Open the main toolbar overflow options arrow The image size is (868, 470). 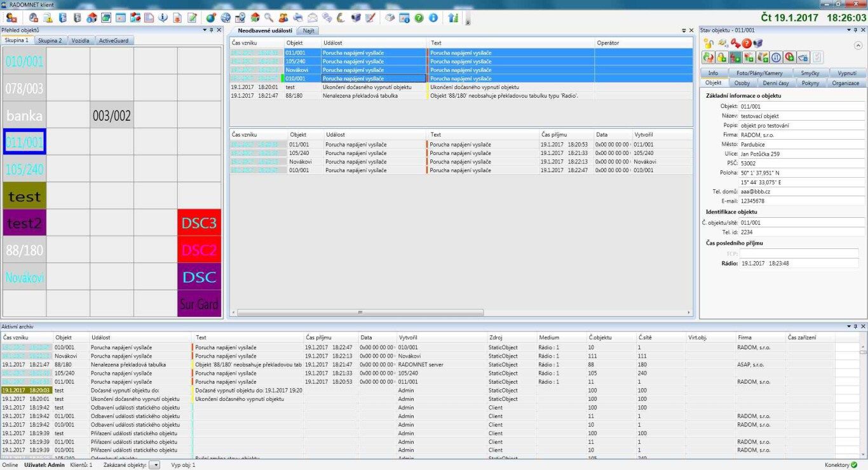(468, 22)
